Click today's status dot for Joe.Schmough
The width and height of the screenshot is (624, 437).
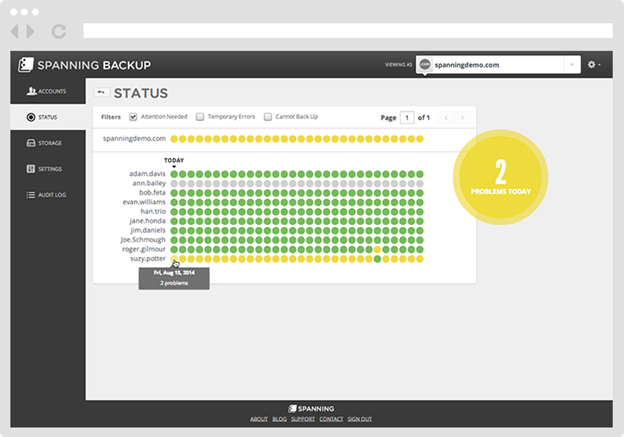pyautogui.click(x=174, y=240)
